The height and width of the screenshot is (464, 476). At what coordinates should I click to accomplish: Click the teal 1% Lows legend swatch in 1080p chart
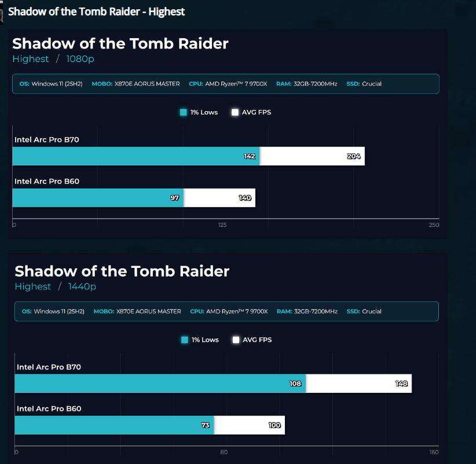[x=184, y=112]
